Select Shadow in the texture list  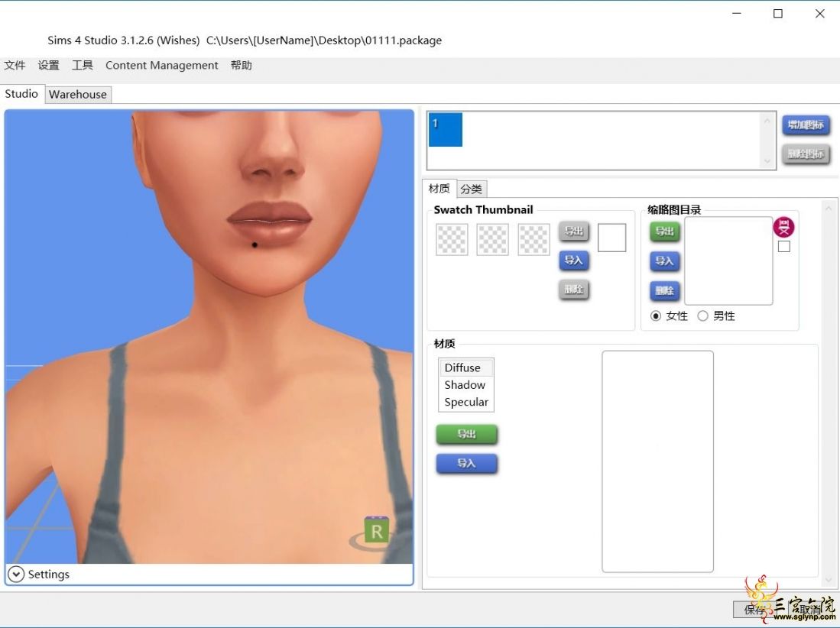click(x=466, y=385)
